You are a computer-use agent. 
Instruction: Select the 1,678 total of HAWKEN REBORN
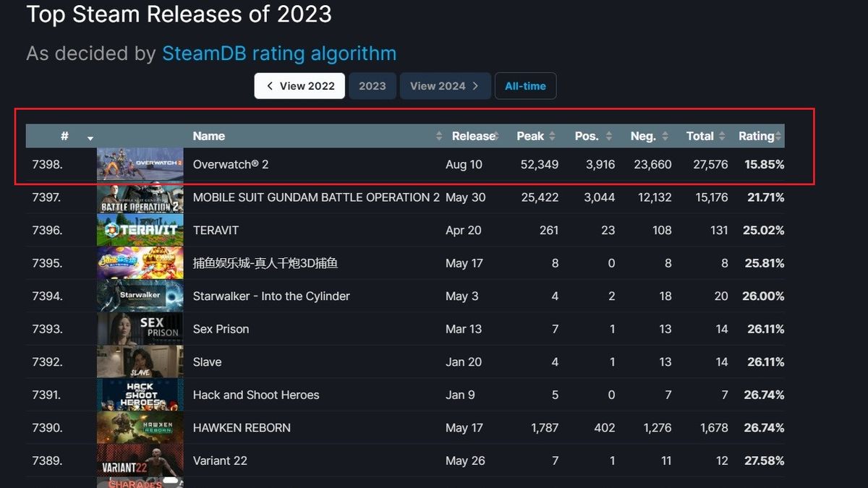coord(714,428)
